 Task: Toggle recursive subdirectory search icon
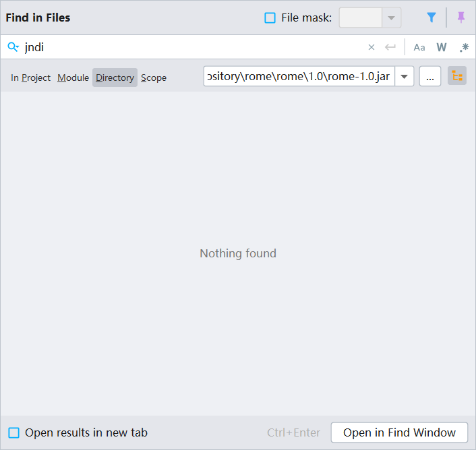click(x=457, y=76)
